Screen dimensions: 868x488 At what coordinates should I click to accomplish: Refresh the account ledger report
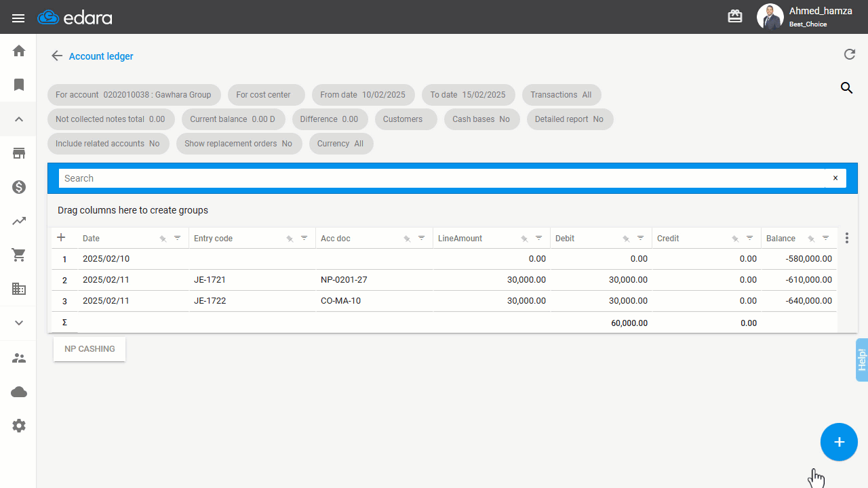point(849,55)
